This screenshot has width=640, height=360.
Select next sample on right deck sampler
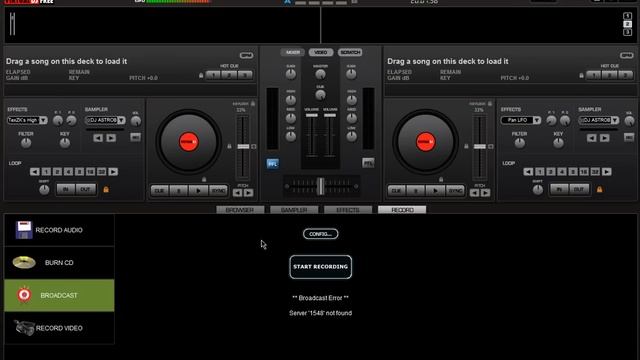coord(604,138)
